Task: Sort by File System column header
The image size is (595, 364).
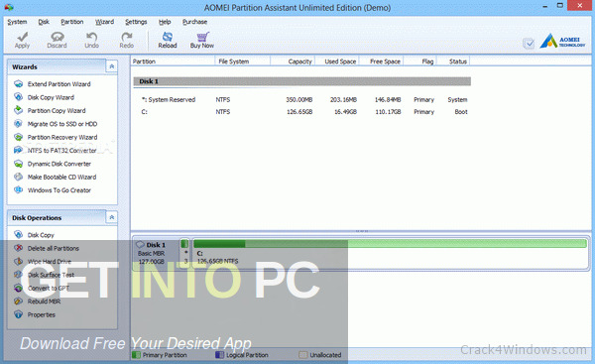Action: 243,61
